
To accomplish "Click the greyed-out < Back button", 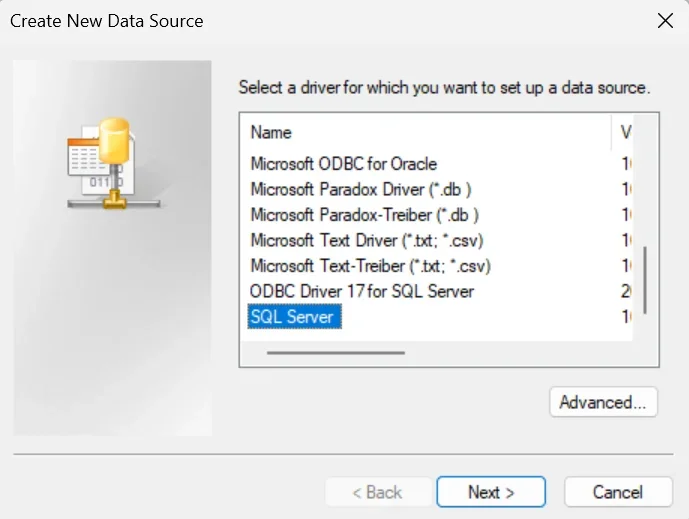I will [377, 492].
